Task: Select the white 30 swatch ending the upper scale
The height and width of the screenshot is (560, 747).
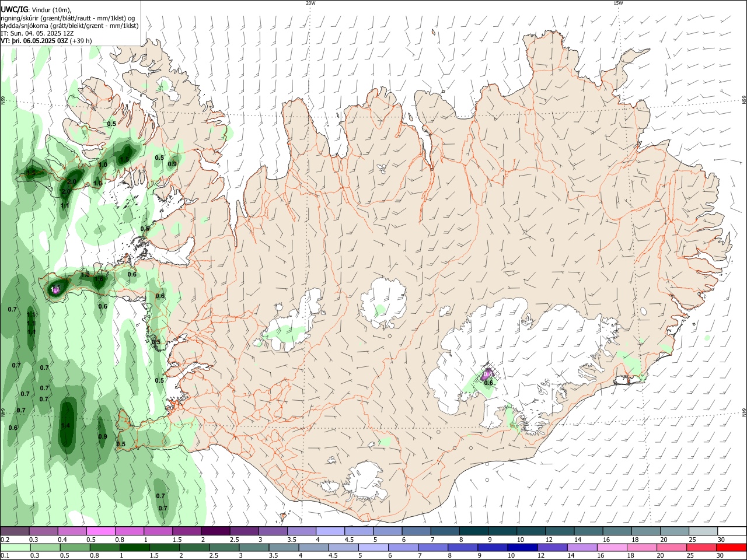Action: coord(732,531)
